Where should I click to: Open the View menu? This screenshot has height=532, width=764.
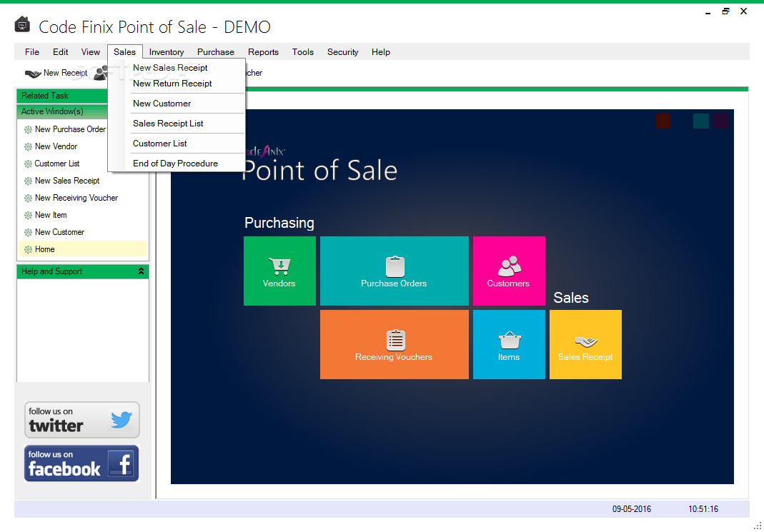(x=91, y=52)
